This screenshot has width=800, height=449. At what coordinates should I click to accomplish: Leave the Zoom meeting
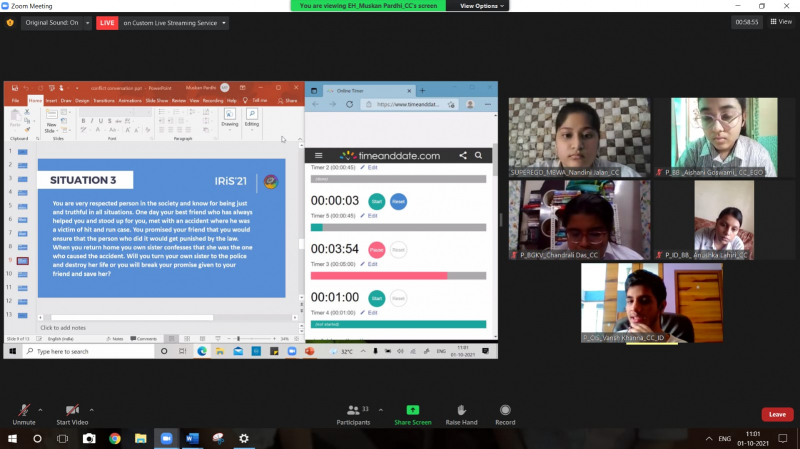pyautogui.click(x=777, y=414)
